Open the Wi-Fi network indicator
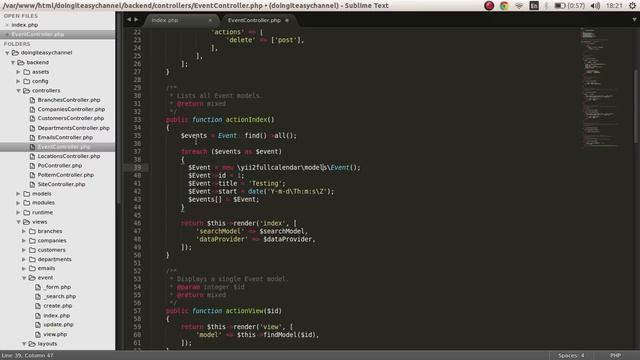Screen dimensions: 640x360 pyautogui.click(x=519, y=6)
